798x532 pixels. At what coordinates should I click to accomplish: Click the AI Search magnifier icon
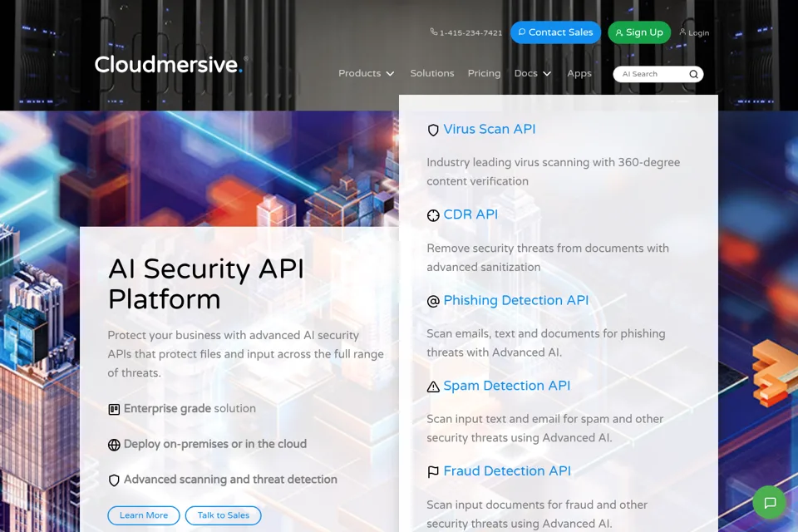[x=693, y=74]
